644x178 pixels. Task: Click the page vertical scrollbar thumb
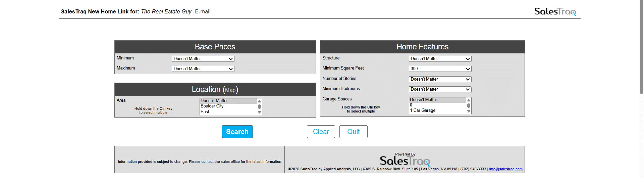pos(641,47)
